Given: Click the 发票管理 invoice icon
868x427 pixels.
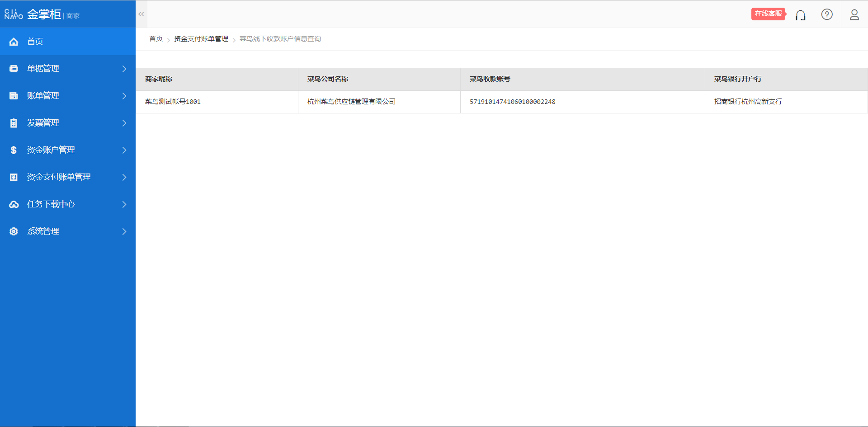Looking at the screenshot, I should pyautogui.click(x=14, y=123).
